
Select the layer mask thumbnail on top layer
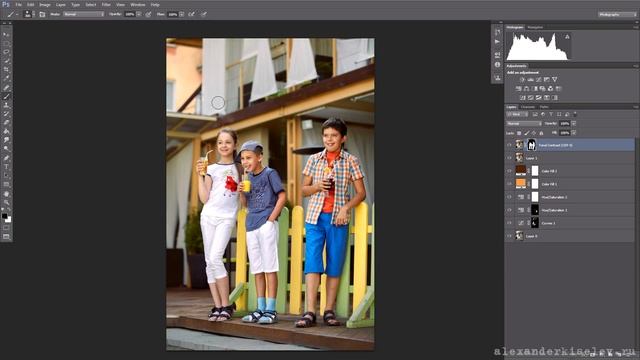(531, 144)
